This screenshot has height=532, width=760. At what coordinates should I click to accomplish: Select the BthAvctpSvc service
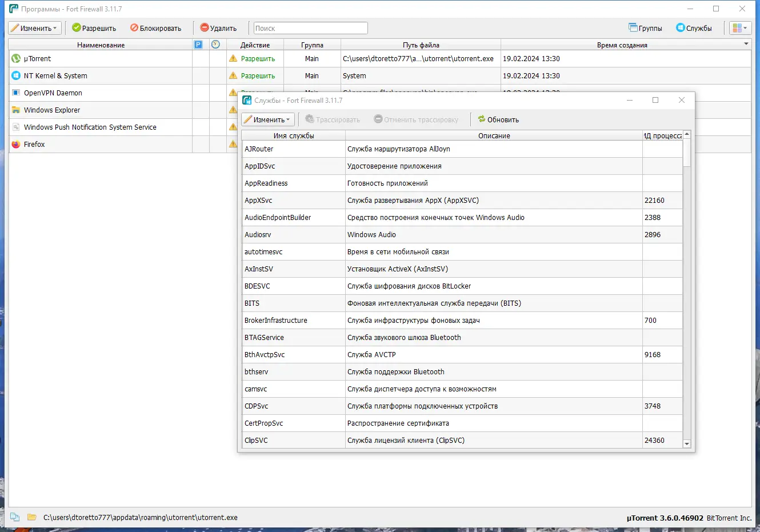(x=265, y=354)
